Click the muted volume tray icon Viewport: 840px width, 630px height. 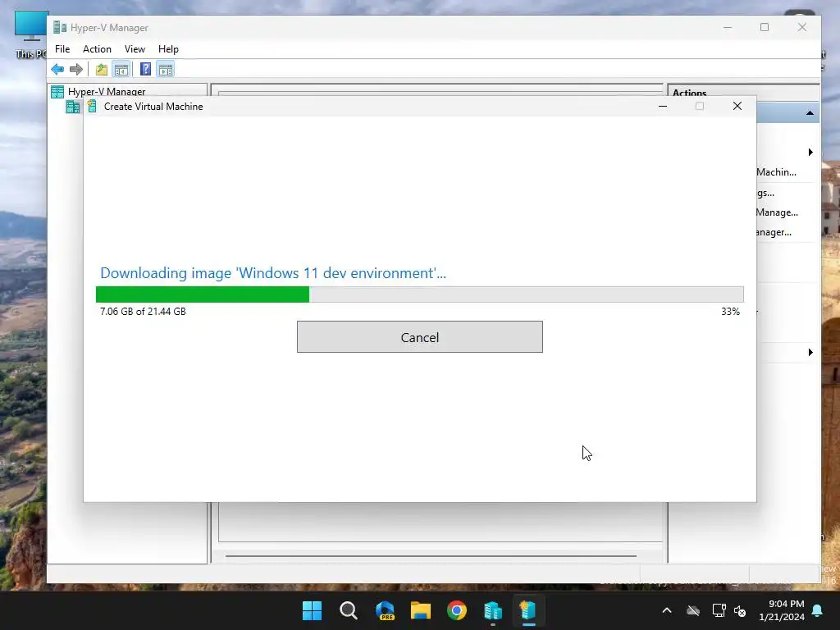pos(740,610)
